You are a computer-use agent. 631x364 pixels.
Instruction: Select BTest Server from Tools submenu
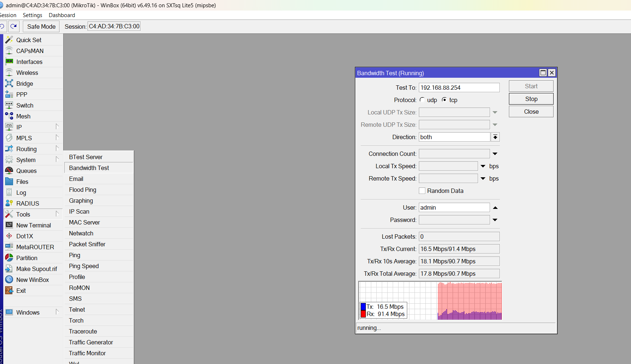coord(99,157)
